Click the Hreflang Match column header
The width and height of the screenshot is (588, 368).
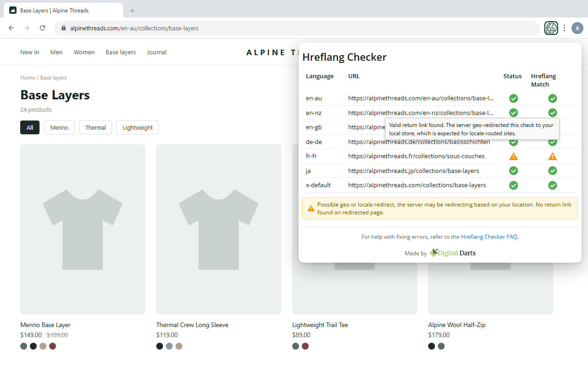543,80
